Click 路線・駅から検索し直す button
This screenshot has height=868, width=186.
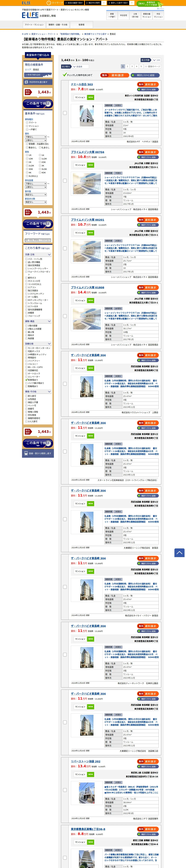pos(38,454)
